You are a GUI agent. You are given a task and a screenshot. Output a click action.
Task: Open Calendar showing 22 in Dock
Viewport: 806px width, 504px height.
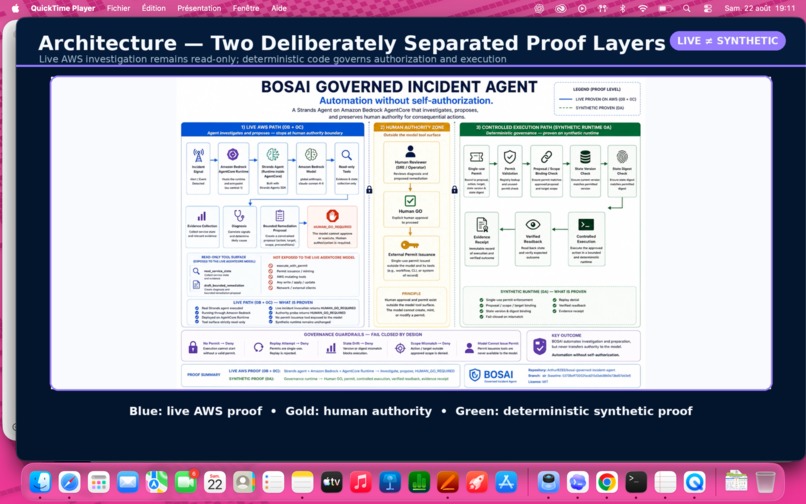pos(215,482)
